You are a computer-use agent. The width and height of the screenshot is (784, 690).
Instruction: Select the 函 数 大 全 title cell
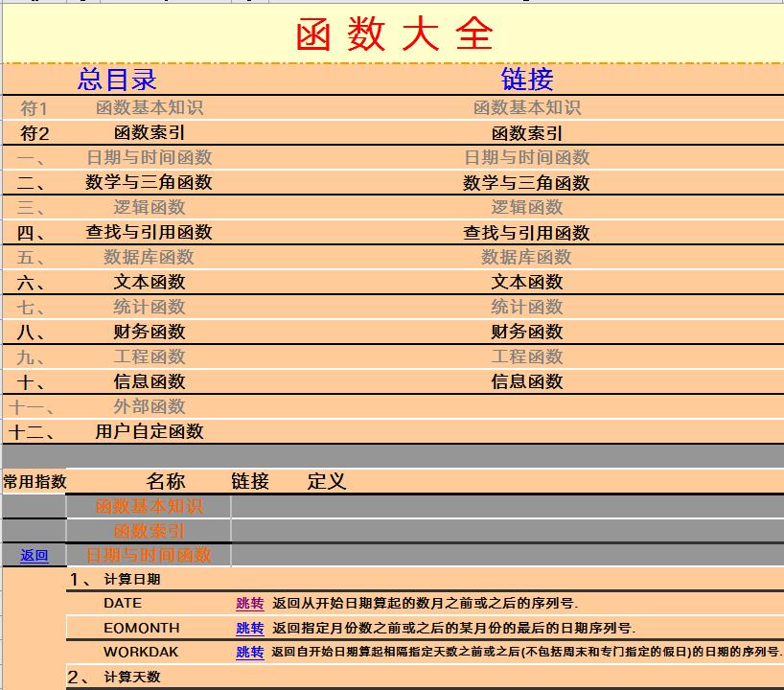392,34
